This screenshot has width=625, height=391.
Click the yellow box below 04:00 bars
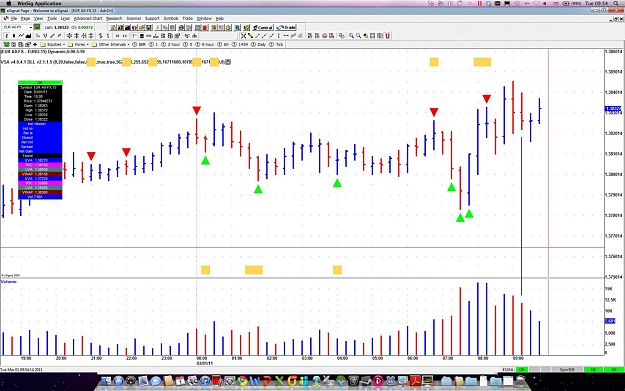tap(337, 270)
